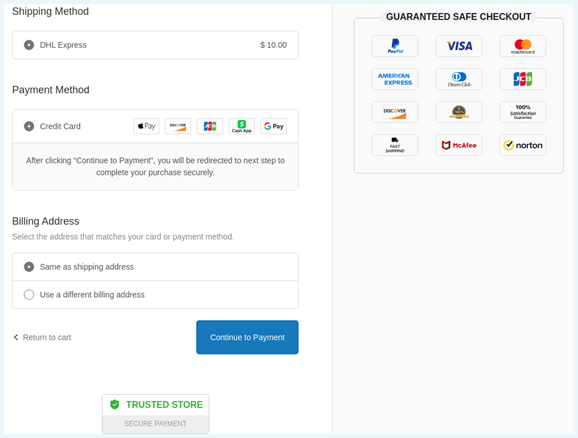Viewport: 578px width, 438px height.
Task: Click the Billing Address heading
Action: pos(46,221)
